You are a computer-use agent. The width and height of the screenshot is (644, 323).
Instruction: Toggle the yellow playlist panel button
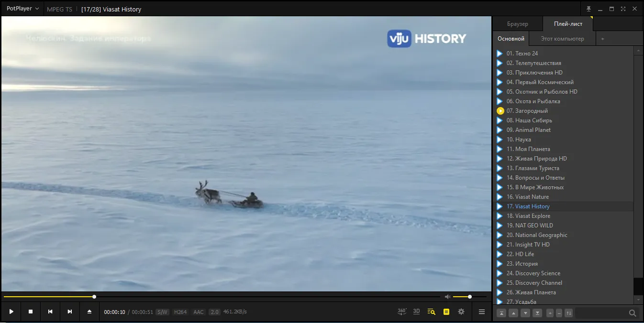(446, 312)
